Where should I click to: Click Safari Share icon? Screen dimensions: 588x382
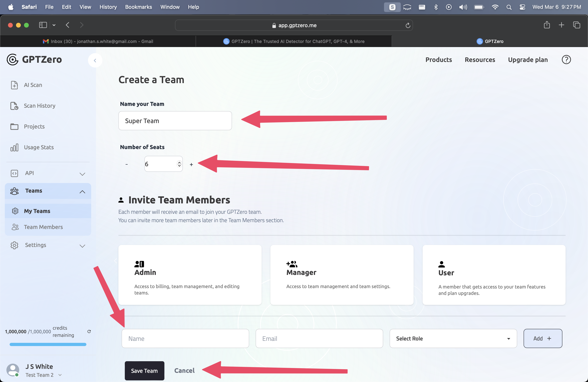pos(547,25)
